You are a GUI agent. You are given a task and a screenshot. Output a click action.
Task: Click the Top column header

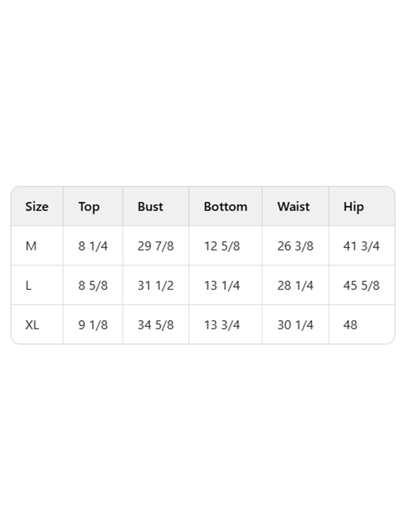pos(89,207)
